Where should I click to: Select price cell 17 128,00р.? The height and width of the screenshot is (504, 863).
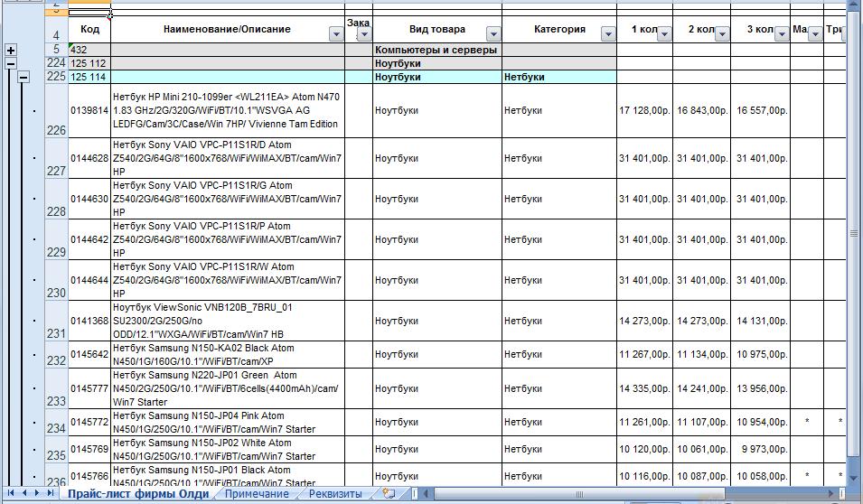(644, 110)
